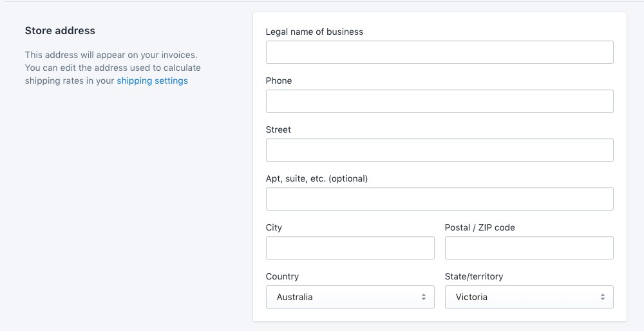Focus the Phone text box

tap(439, 101)
